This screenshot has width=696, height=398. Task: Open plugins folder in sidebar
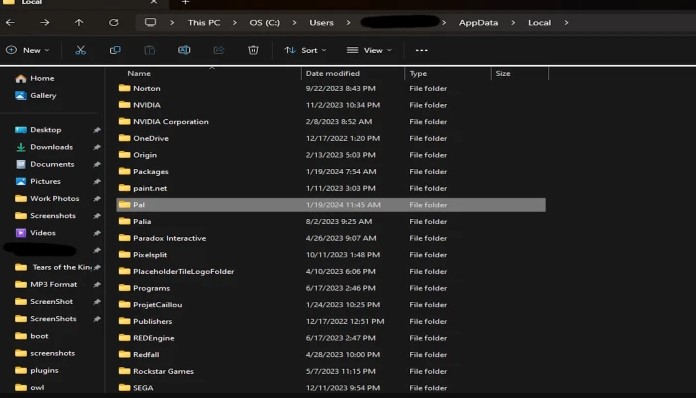36,370
